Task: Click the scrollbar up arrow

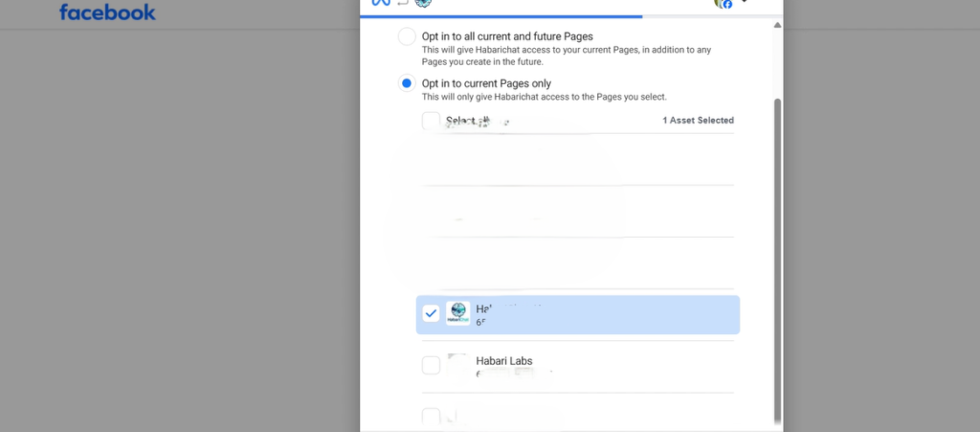Action: click(777, 25)
